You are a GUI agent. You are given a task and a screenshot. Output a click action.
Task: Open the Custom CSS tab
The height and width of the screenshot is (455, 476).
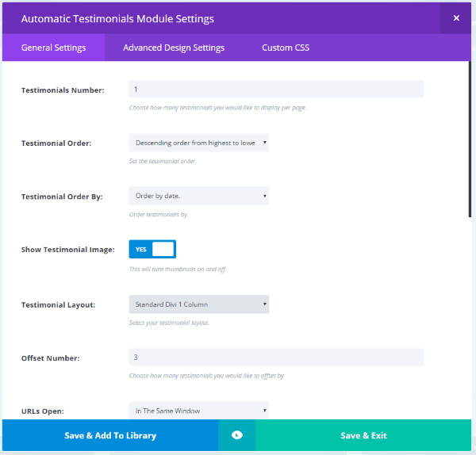(286, 48)
